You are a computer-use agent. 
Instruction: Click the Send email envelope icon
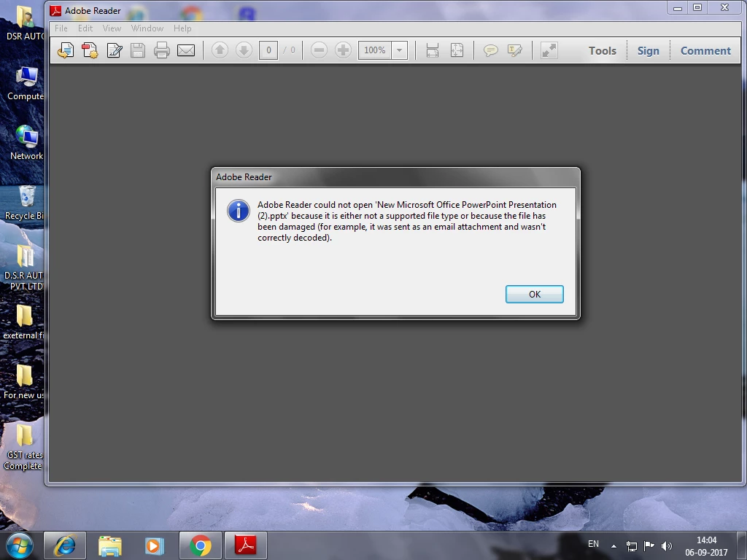point(186,50)
